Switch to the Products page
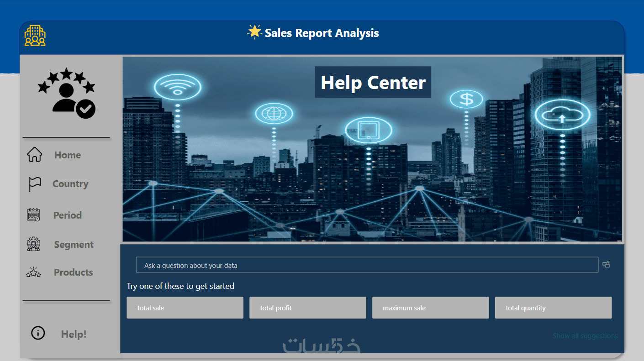Image resolution: width=644 pixels, height=361 pixels. pos(74,272)
